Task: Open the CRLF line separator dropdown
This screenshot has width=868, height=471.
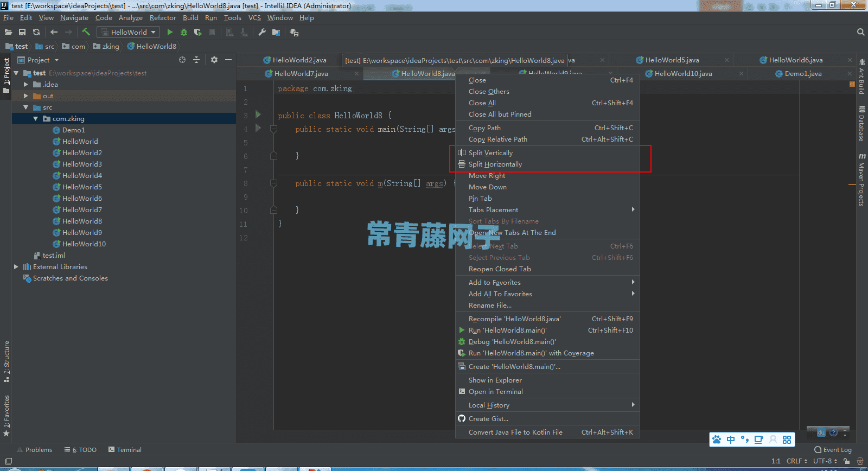Action: (x=796, y=461)
